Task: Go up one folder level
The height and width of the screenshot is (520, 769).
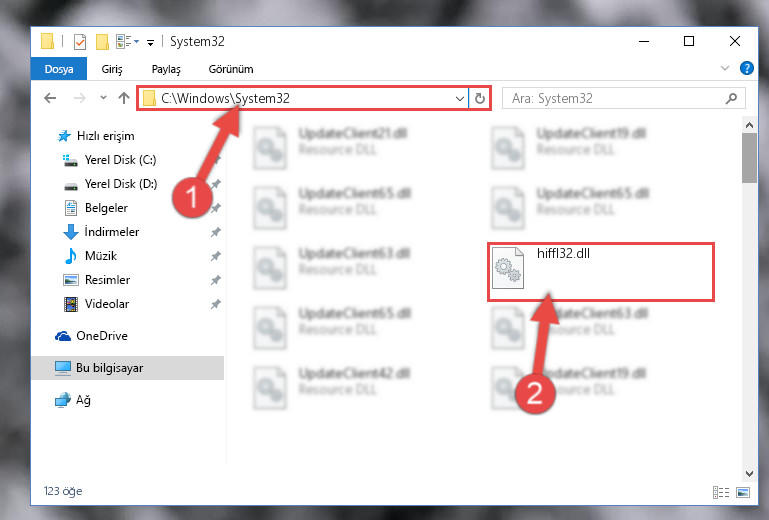Action: pos(124,98)
